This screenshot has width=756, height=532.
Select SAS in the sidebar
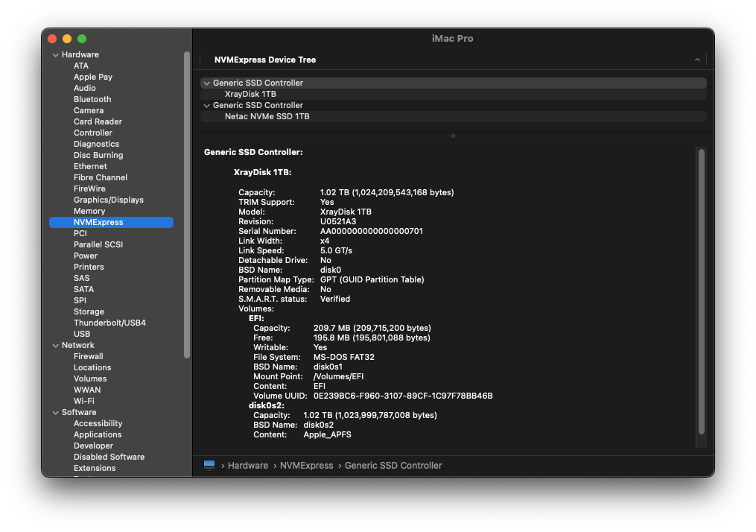pos(81,278)
